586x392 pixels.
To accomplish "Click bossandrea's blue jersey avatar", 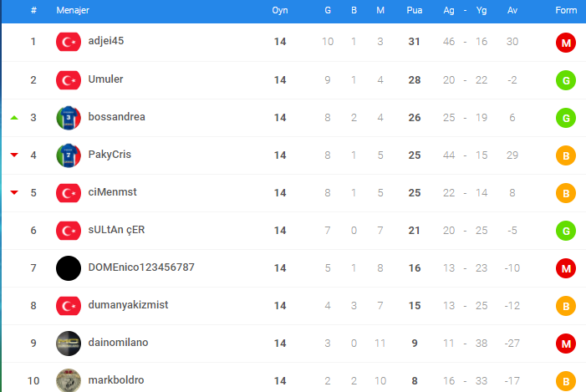I will [69, 118].
